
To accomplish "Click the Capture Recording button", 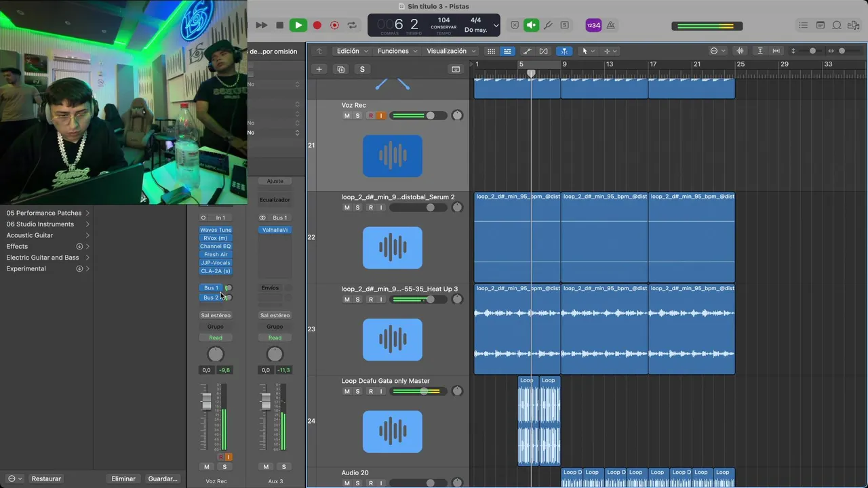I will click(334, 25).
